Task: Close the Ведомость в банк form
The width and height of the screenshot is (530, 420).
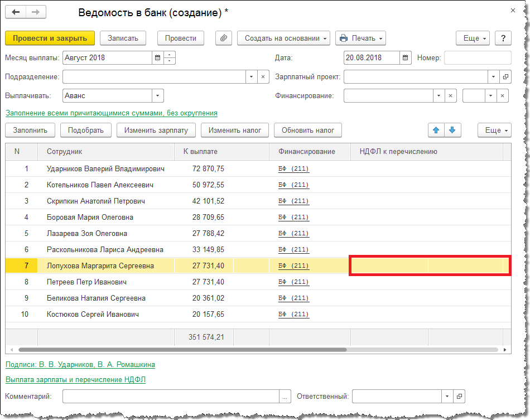Action: [x=513, y=11]
